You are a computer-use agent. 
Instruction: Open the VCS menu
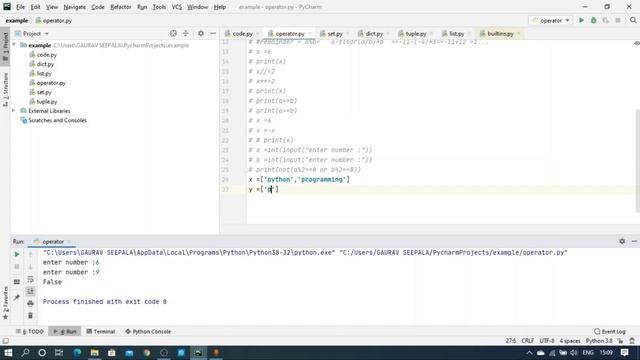(x=177, y=7)
